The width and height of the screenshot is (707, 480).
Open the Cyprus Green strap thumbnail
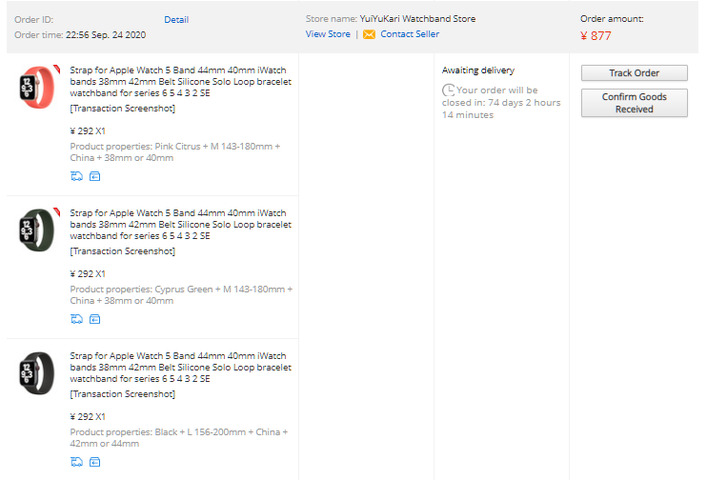pos(37,230)
